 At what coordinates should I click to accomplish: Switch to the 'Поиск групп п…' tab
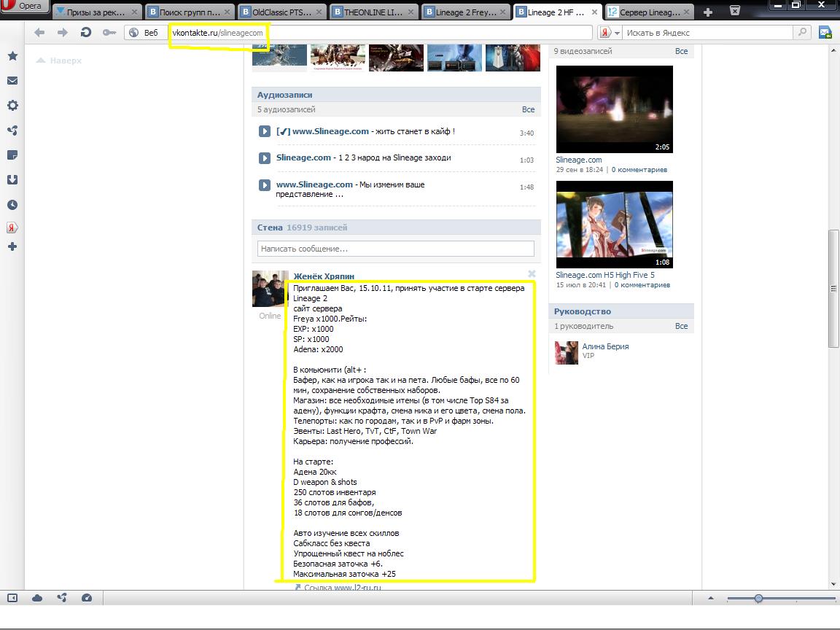pyautogui.click(x=189, y=12)
